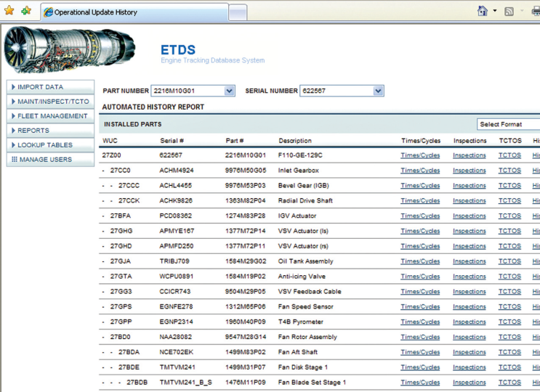This screenshot has width=540, height=392.
Task: Open Times/Cycles link for Fan Blade Set Stage 1
Action: pos(420,383)
